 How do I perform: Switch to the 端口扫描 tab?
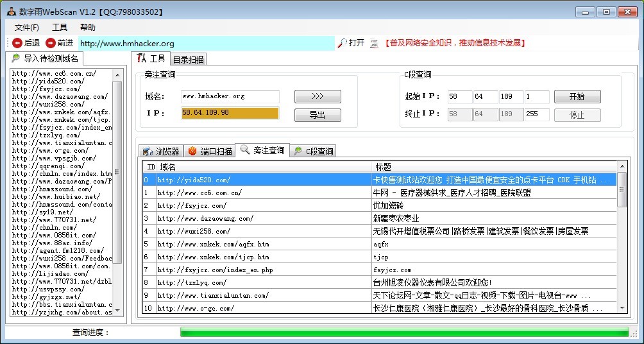click(x=210, y=151)
